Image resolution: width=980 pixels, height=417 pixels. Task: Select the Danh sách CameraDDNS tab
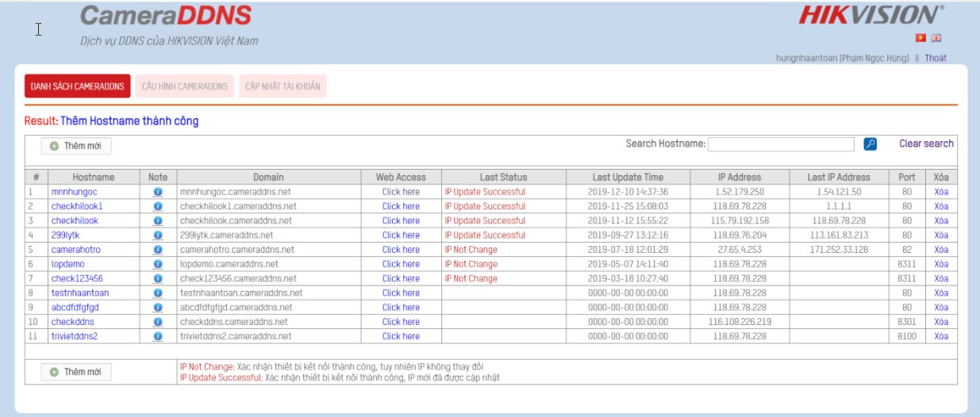click(x=78, y=86)
